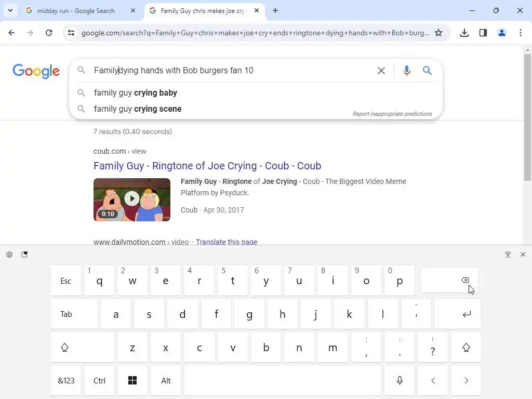Open touch keyboard settings gear
Viewport: 532px width, 399px height.
(x=9, y=255)
